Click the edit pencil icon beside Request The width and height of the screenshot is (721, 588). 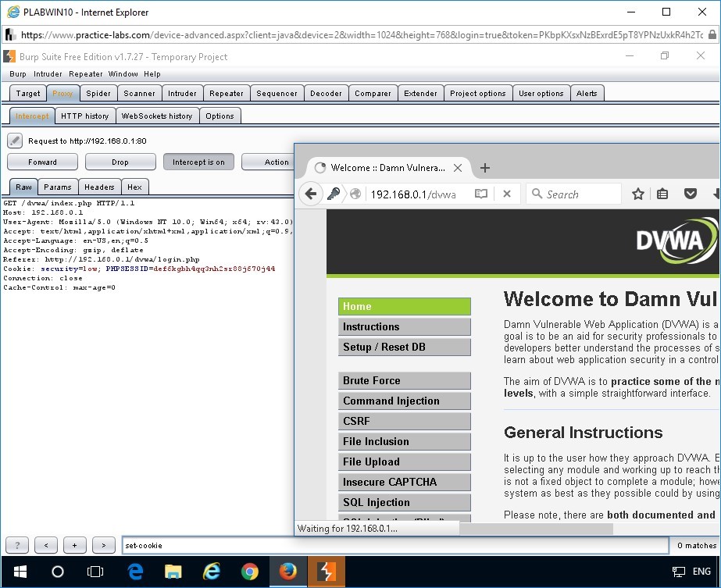point(15,141)
